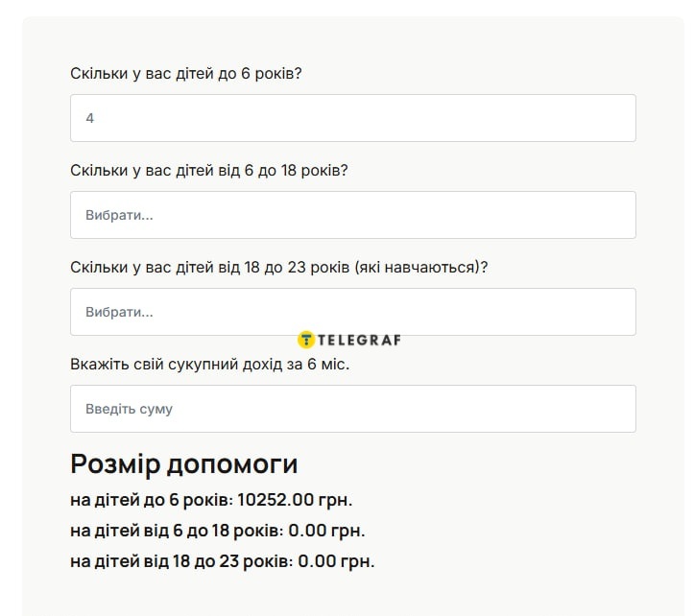Open the children 18 to 23 years dropdown
Viewport: 694px width, 616px height.
click(x=352, y=312)
